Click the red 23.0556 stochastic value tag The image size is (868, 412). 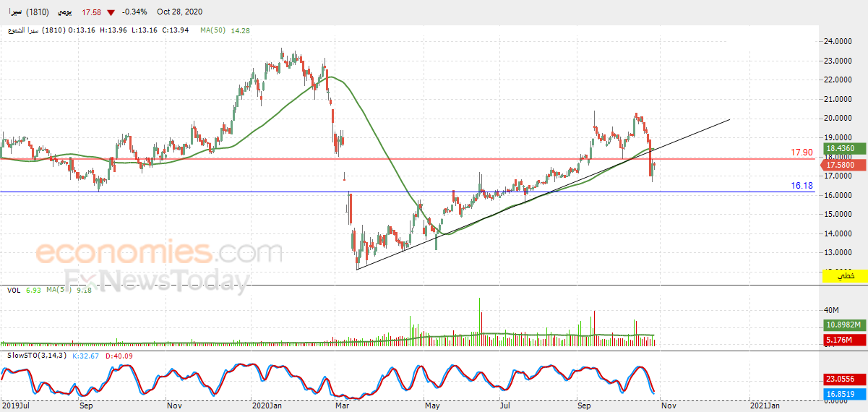click(845, 378)
